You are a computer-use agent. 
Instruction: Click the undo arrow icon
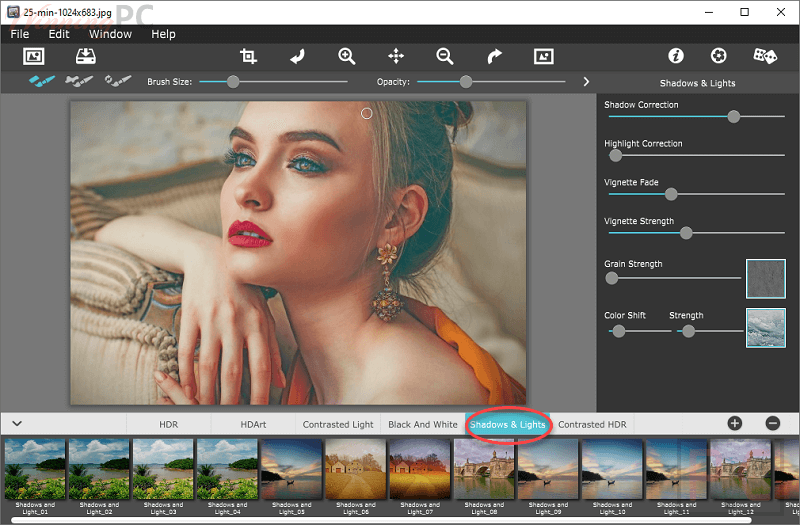[297, 56]
